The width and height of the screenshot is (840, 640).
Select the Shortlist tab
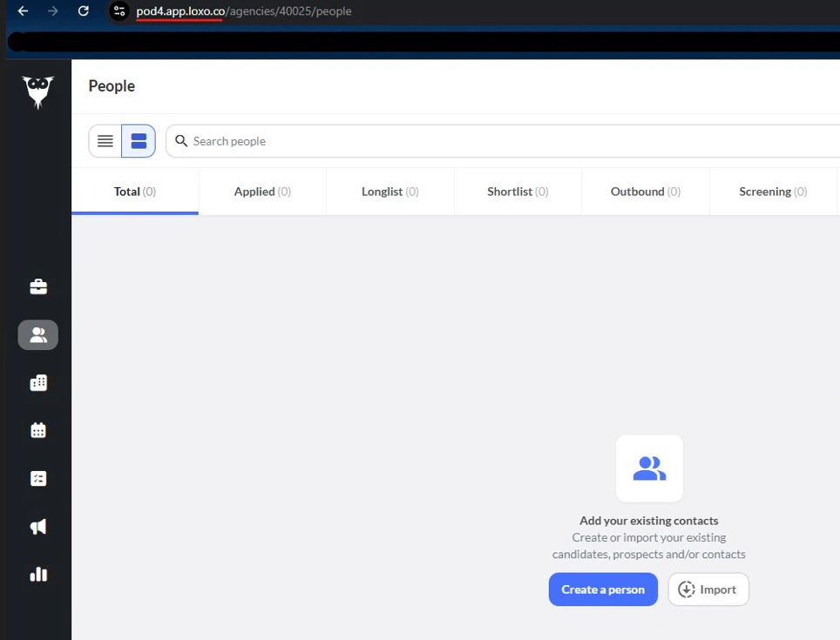click(518, 191)
